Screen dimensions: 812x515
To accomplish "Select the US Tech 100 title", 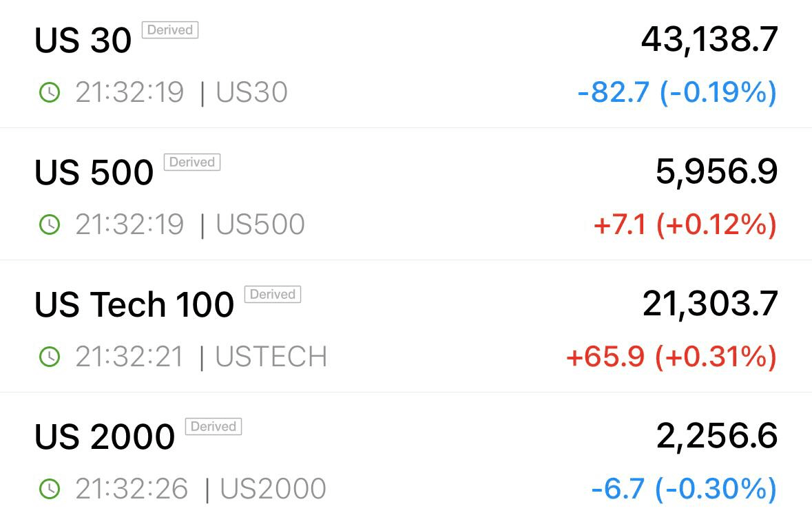I will click(x=134, y=304).
